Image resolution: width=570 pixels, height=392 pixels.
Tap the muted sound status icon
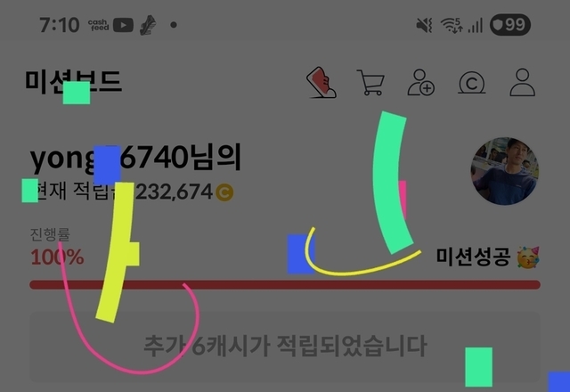click(x=424, y=26)
